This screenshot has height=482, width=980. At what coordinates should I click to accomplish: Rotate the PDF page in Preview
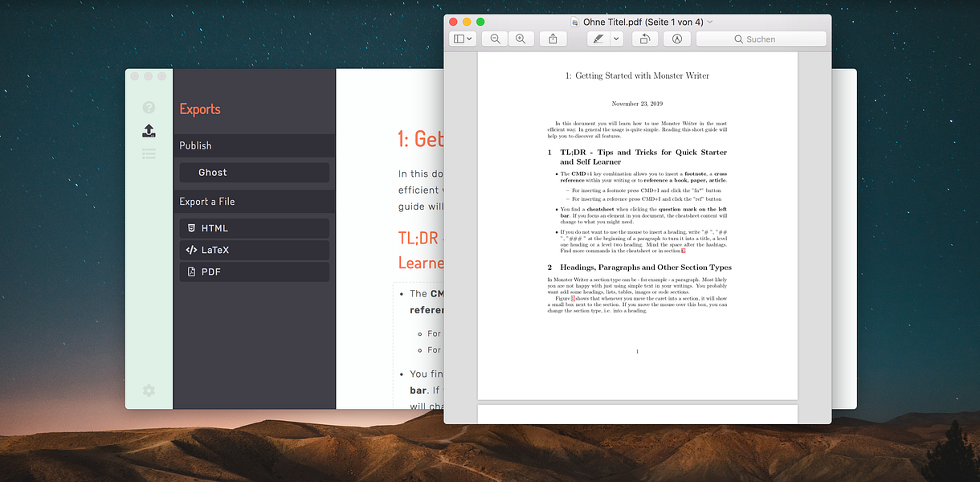(644, 39)
